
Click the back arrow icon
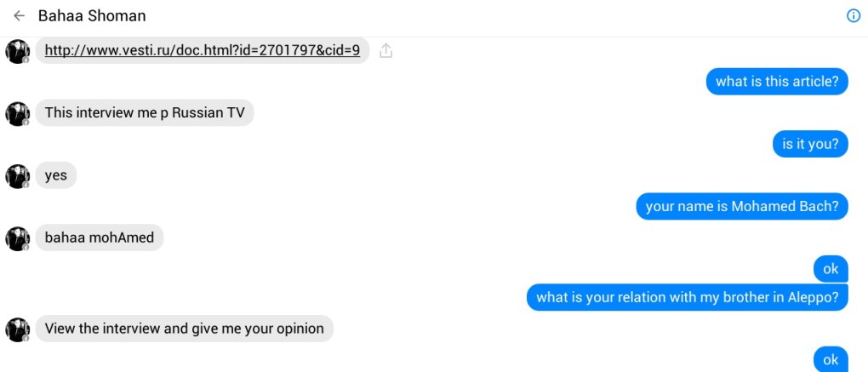[19, 16]
